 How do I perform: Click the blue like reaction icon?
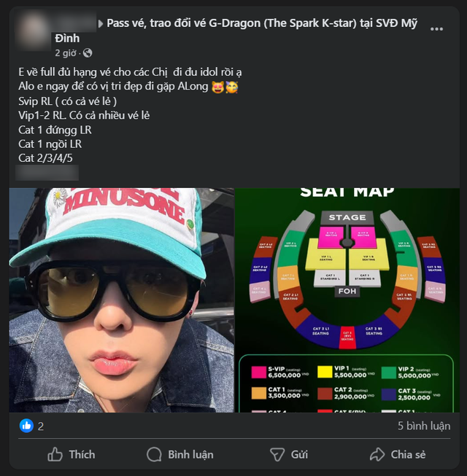[x=26, y=426]
